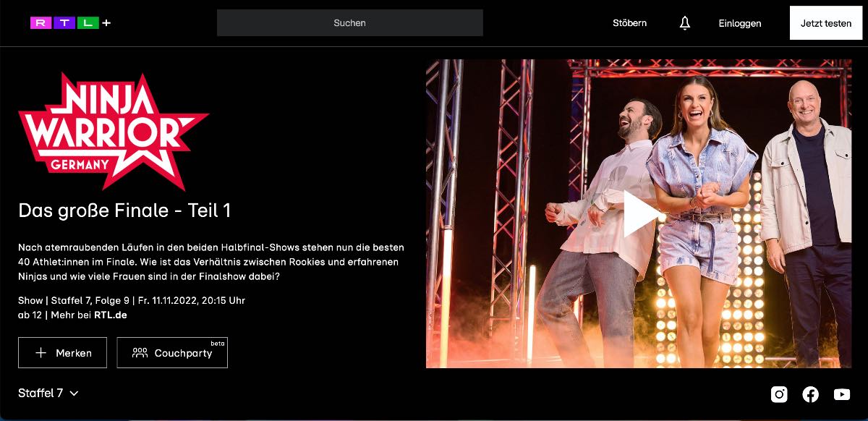Click the episode title Das große Finale - Teil 1

coord(124,210)
